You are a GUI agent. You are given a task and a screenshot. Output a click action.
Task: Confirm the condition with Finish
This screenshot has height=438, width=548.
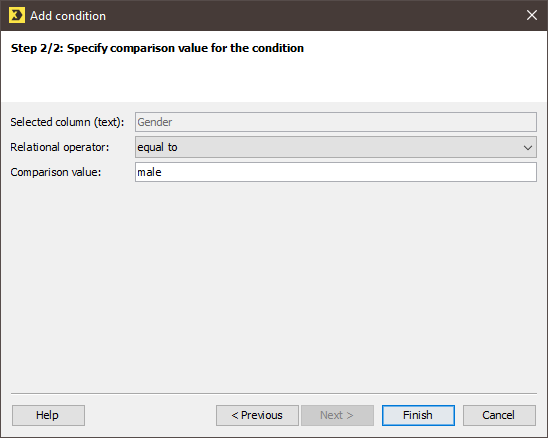(x=418, y=415)
